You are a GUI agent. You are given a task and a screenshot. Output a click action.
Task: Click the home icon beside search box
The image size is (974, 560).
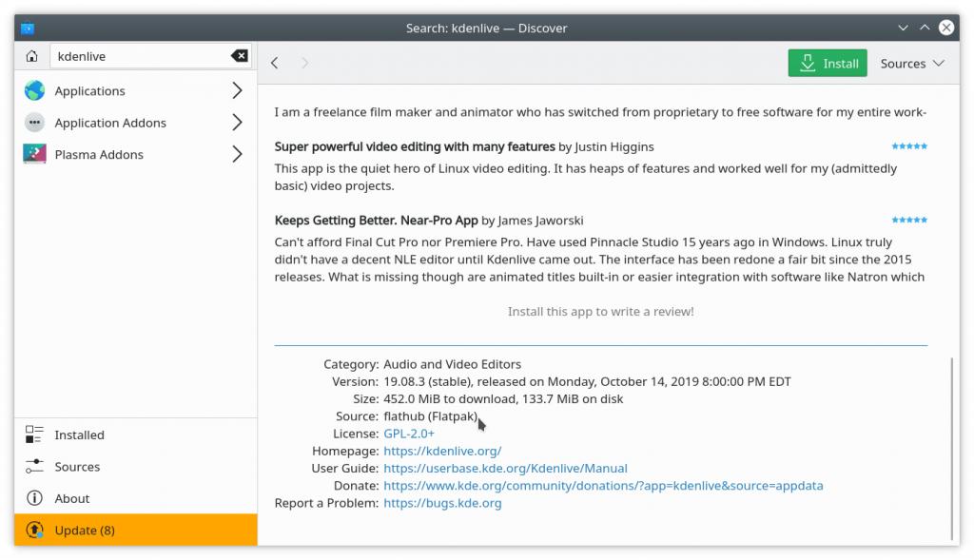[31, 56]
